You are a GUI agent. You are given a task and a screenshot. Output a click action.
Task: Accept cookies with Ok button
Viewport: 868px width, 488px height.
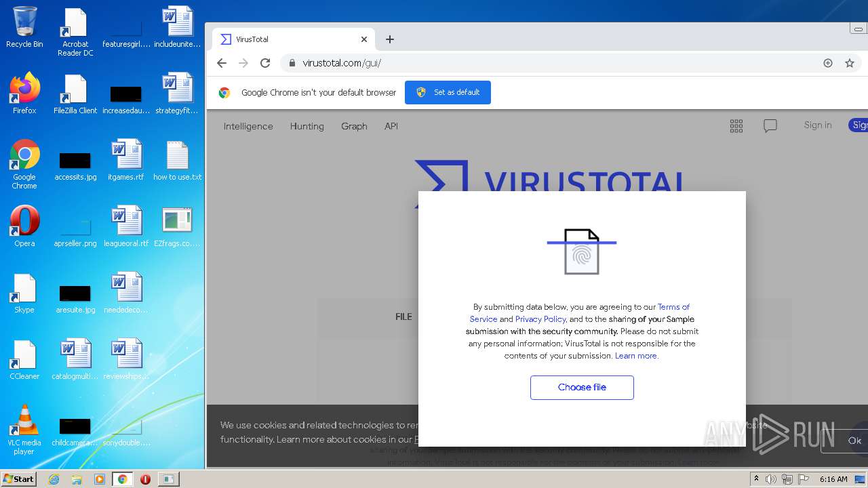tap(854, 441)
